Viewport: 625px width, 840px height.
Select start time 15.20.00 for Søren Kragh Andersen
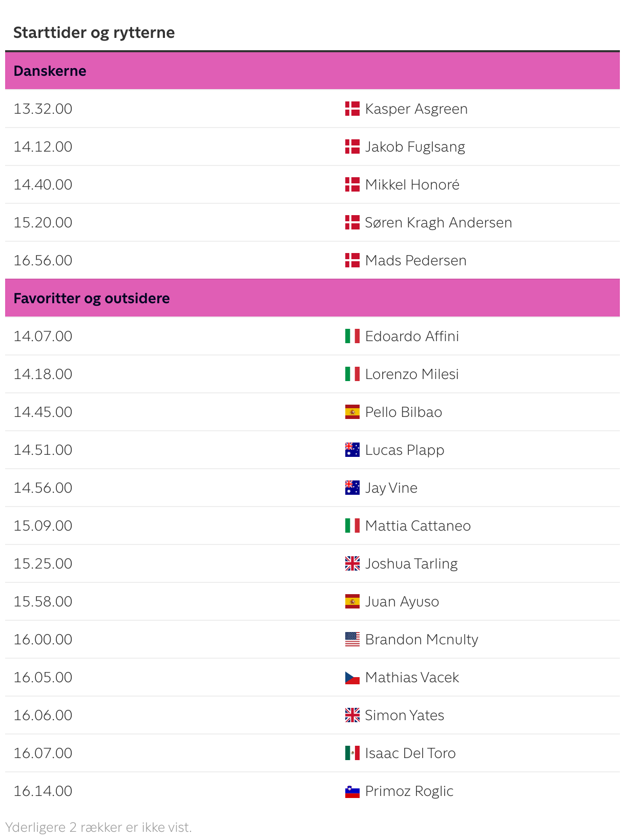(43, 222)
